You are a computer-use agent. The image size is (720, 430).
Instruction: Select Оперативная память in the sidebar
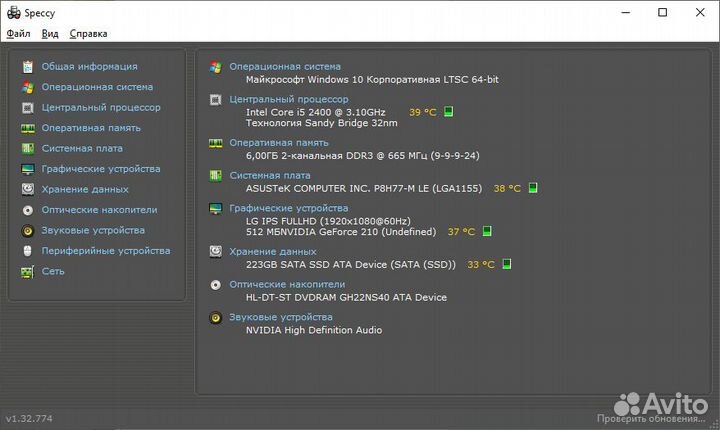tap(91, 128)
